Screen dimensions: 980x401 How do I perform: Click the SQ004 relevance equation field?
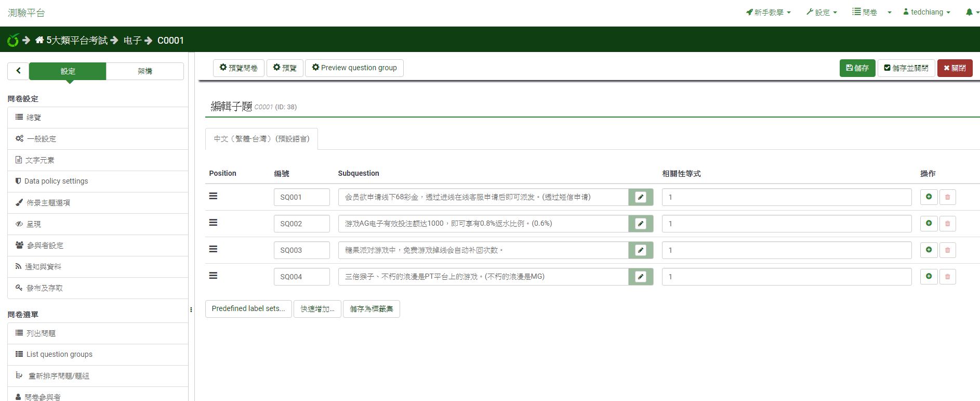(x=787, y=277)
